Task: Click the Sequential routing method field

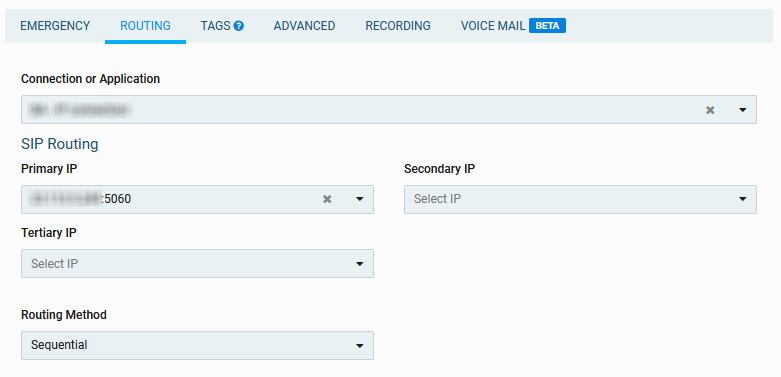Action: 197,345
